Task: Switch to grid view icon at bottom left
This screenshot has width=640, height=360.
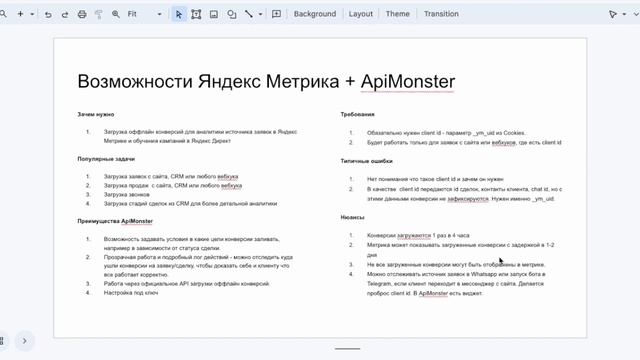Action: 2,341
